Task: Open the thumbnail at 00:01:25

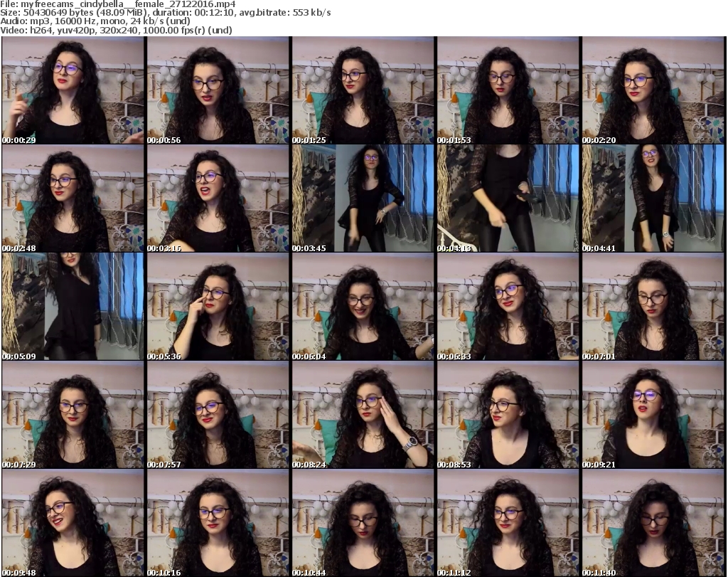Action: click(x=363, y=90)
